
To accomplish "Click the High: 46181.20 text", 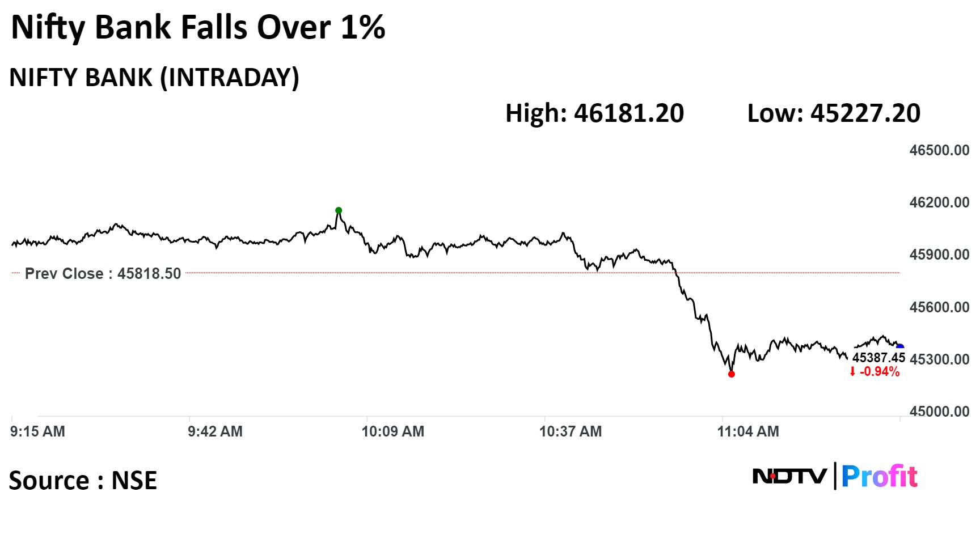I will click(594, 113).
